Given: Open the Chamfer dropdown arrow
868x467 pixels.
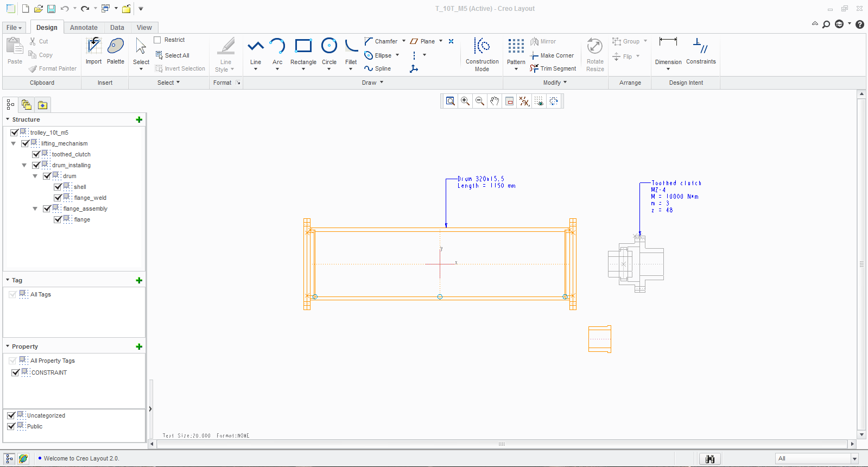Looking at the screenshot, I should tap(404, 41).
